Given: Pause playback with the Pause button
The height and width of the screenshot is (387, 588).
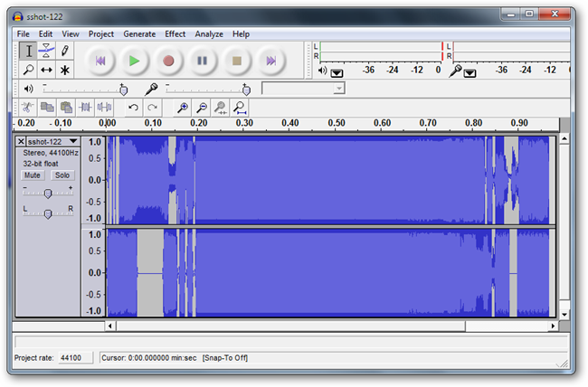Looking at the screenshot, I should [203, 61].
